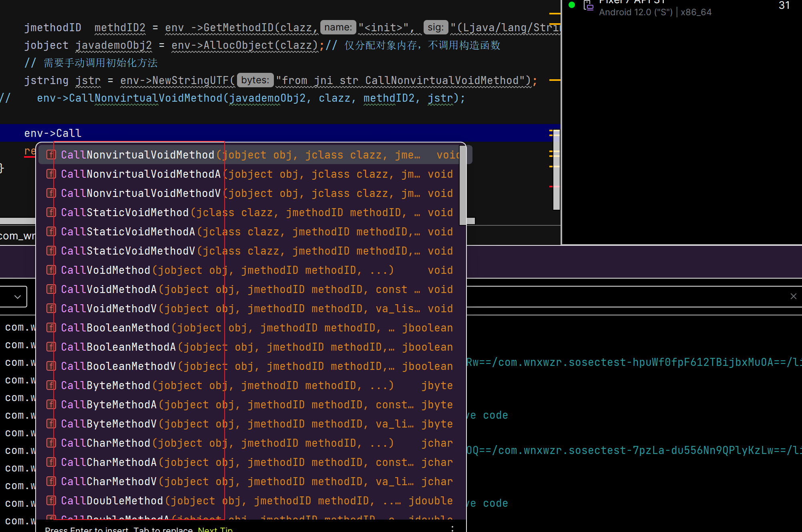
Task: Open the logcat dropdown chevron
Action: pos(17,297)
